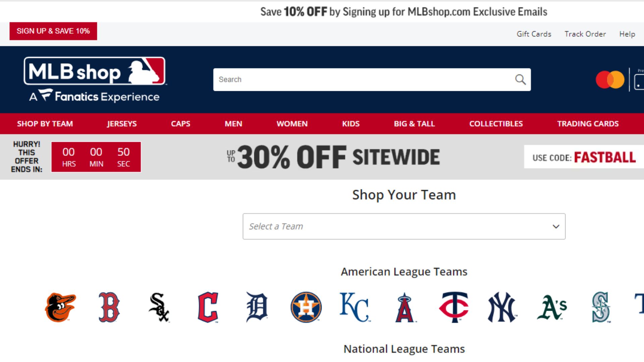Image resolution: width=644 pixels, height=362 pixels.
Task: Open the SHOP BY TEAM menu
Action: pyautogui.click(x=45, y=124)
